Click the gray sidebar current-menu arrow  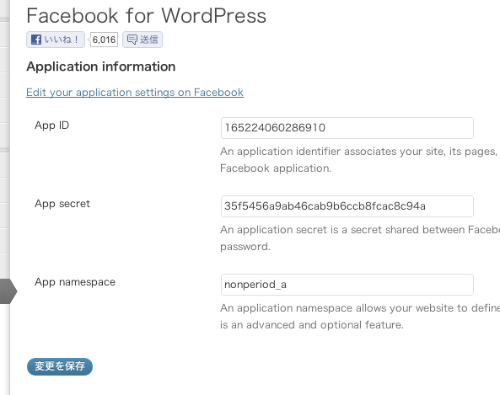tap(8, 292)
